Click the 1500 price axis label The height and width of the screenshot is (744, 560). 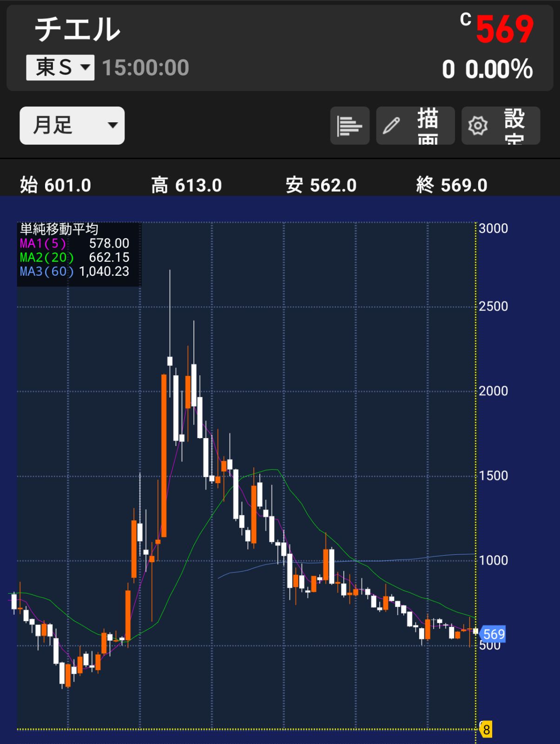[x=494, y=476]
